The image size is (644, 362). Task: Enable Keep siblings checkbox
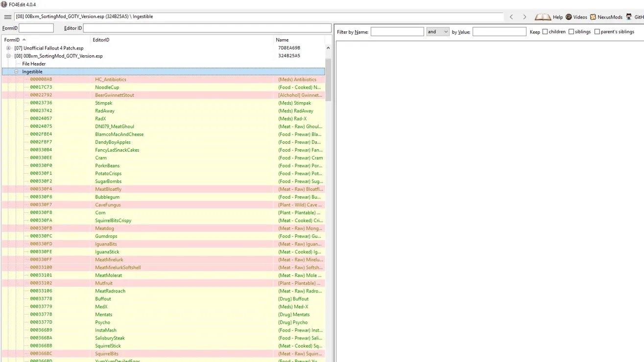coord(571,32)
